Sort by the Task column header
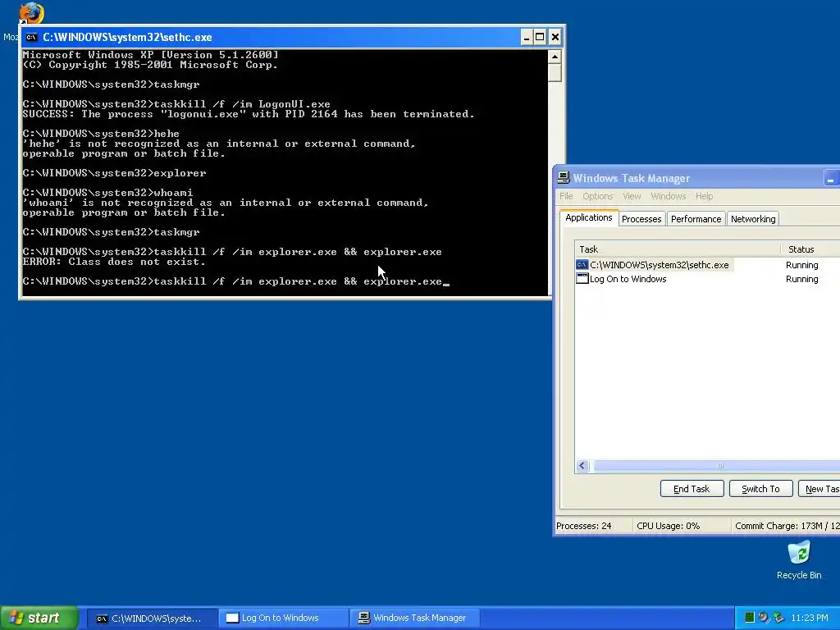840x630 pixels. coord(677,249)
